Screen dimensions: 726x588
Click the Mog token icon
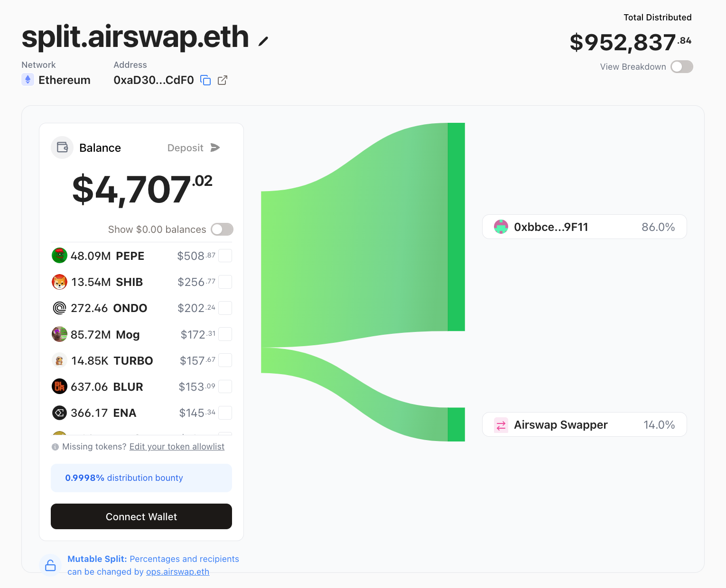(x=59, y=334)
